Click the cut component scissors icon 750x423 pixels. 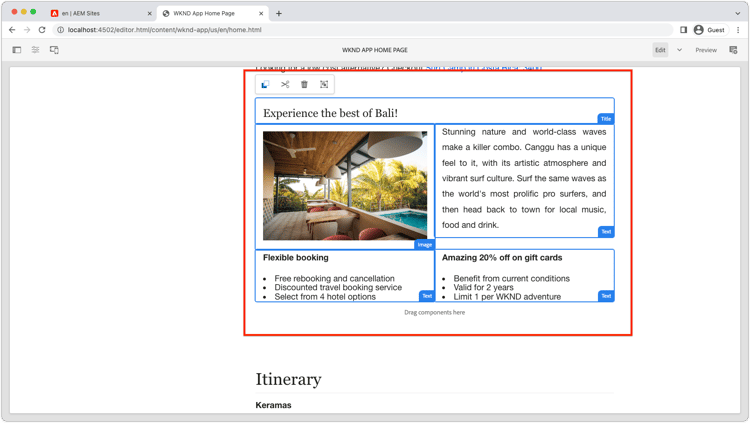285,85
